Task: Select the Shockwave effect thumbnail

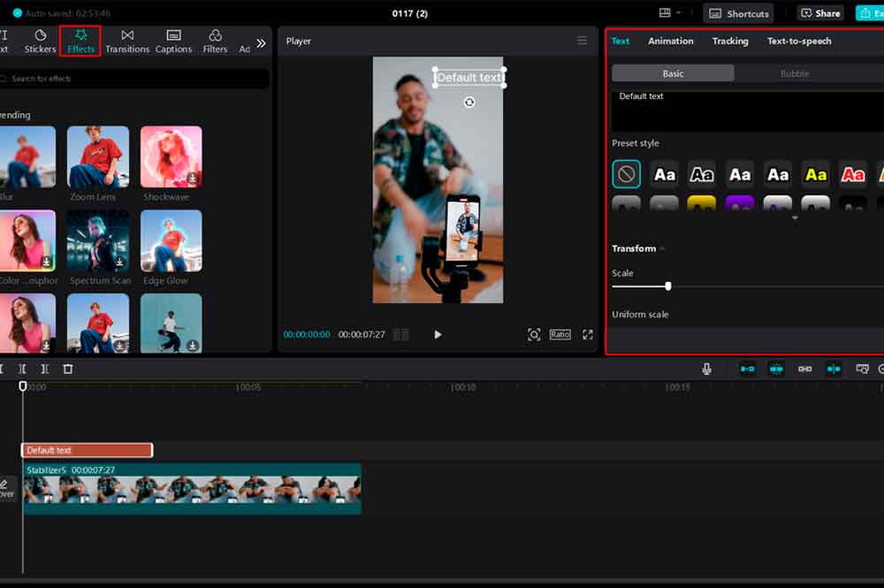Action: click(171, 157)
